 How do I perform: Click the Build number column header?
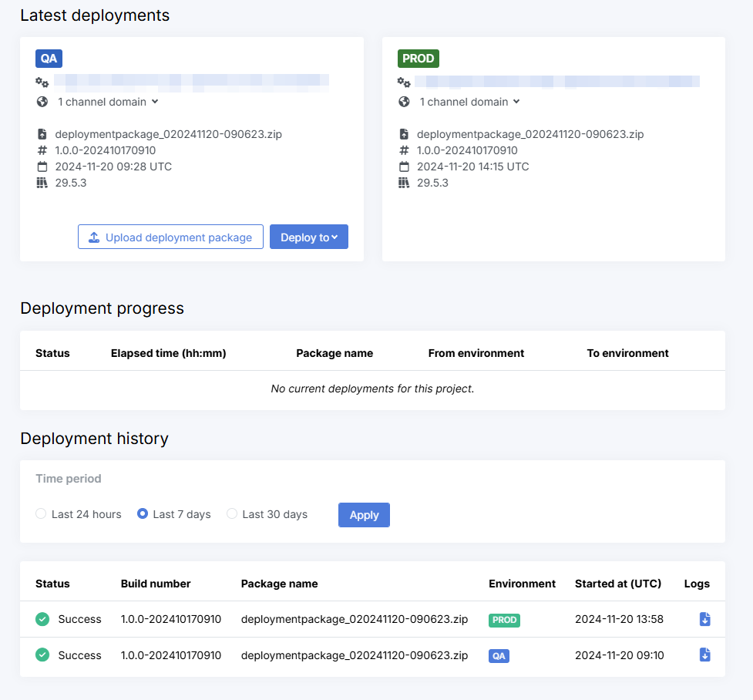tap(155, 584)
